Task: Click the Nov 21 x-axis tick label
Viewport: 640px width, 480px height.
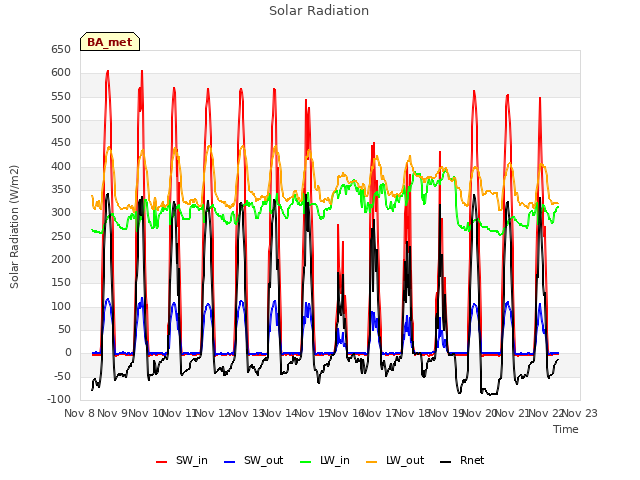Action: [513, 413]
